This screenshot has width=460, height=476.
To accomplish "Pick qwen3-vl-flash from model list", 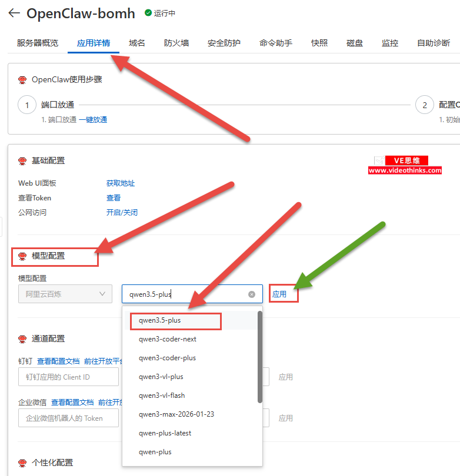I will coord(162,395).
